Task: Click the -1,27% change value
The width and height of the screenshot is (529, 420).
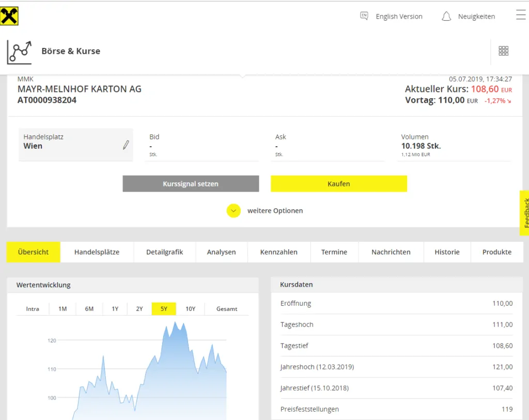Action: point(495,101)
